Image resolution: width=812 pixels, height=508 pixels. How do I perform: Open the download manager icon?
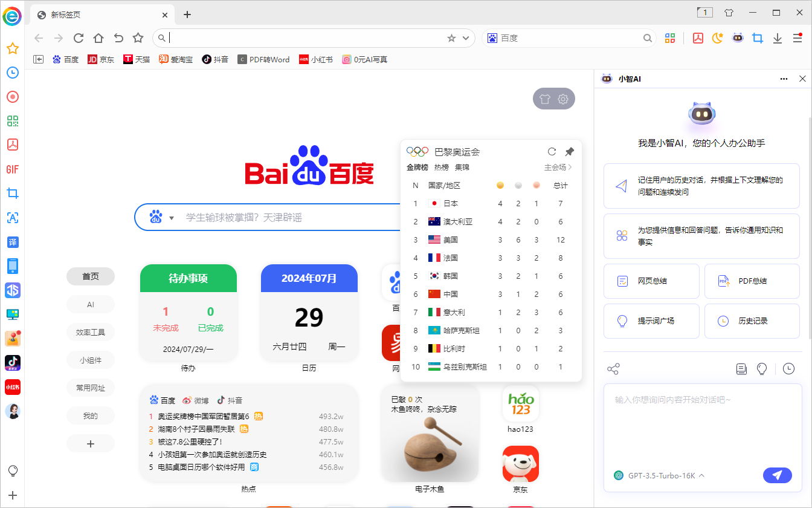point(778,37)
